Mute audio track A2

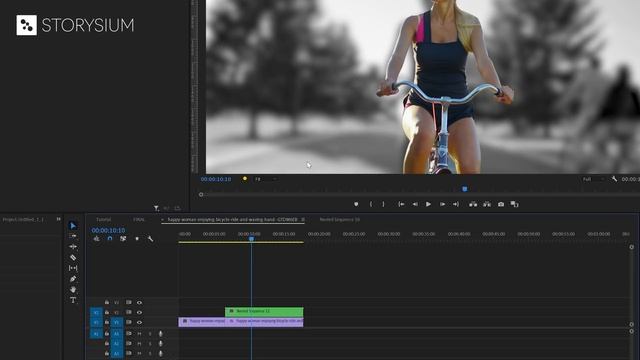139,344
